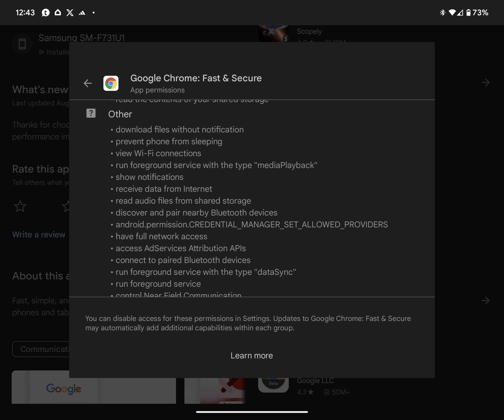This screenshot has width=504, height=420.
Task: Open the Beta app icon from Google LLC
Action: [273, 385]
